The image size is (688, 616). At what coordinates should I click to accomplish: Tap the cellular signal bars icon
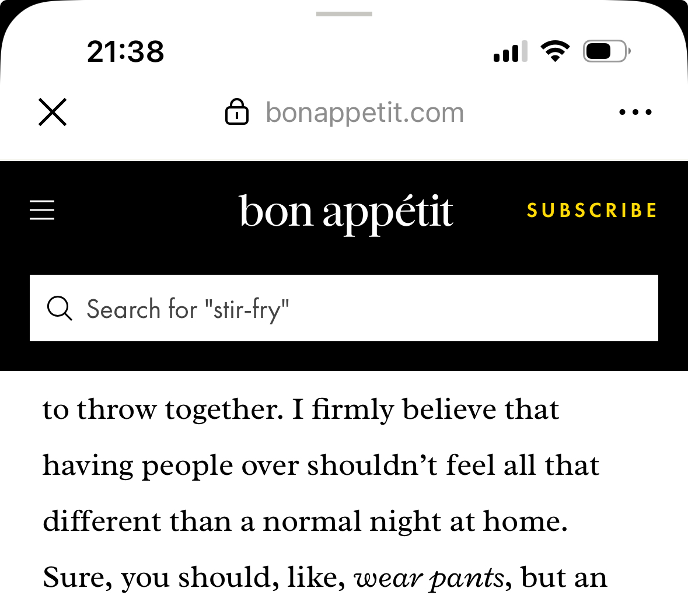(510, 52)
